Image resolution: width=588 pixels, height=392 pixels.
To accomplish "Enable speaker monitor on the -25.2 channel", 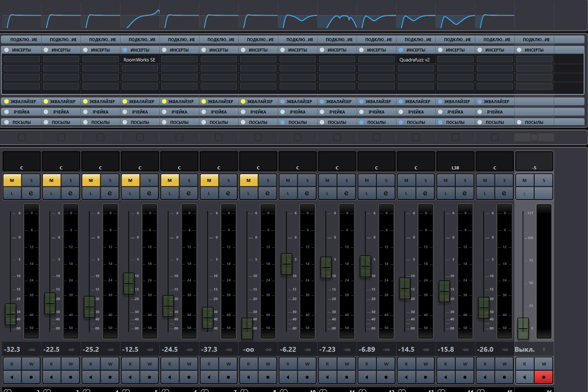I will [x=91, y=377].
